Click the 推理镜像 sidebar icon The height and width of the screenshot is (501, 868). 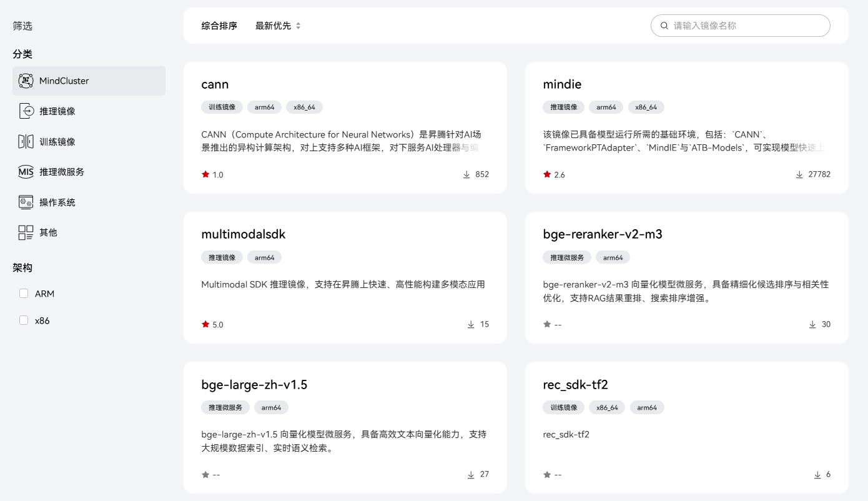[x=26, y=111]
